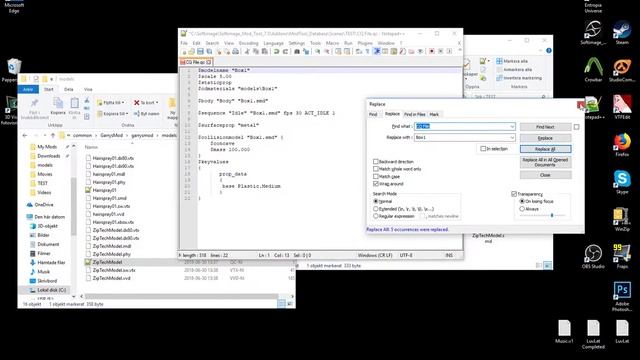This screenshot has height=360, width=640.
Task: Click the Zoom In icon in Notepad++ toolbar
Action: (x=317, y=51)
